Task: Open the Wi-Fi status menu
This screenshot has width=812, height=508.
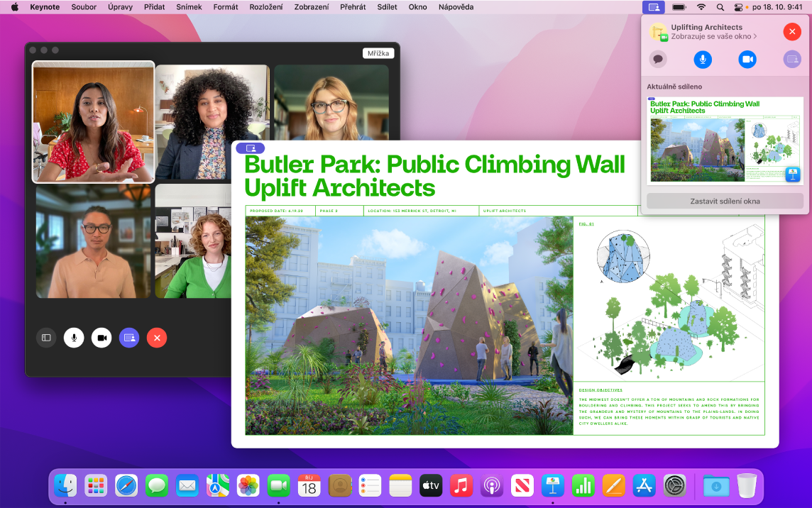Action: (701, 7)
